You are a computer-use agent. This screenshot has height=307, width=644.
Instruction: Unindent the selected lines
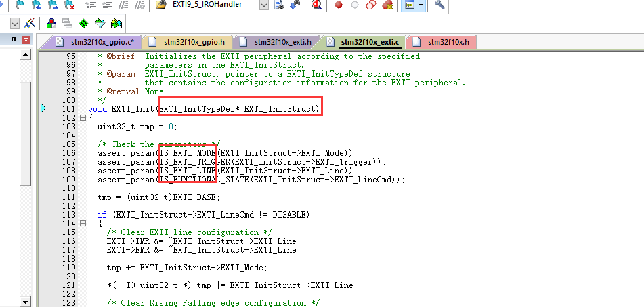pyautogui.click(x=107, y=5)
